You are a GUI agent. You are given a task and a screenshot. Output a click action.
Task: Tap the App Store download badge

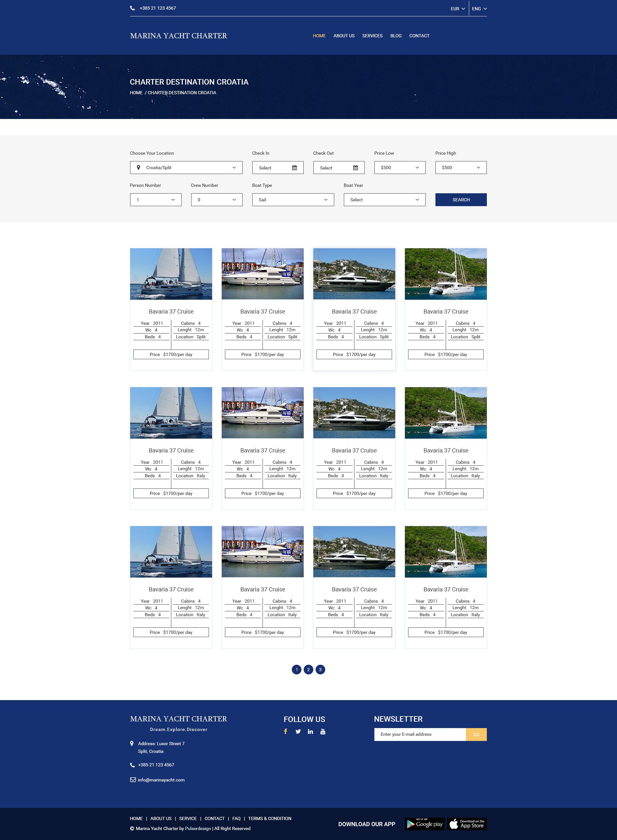click(x=467, y=824)
